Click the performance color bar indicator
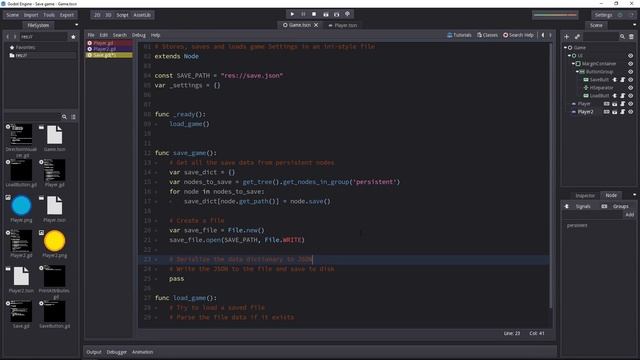 tap(555, 15)
